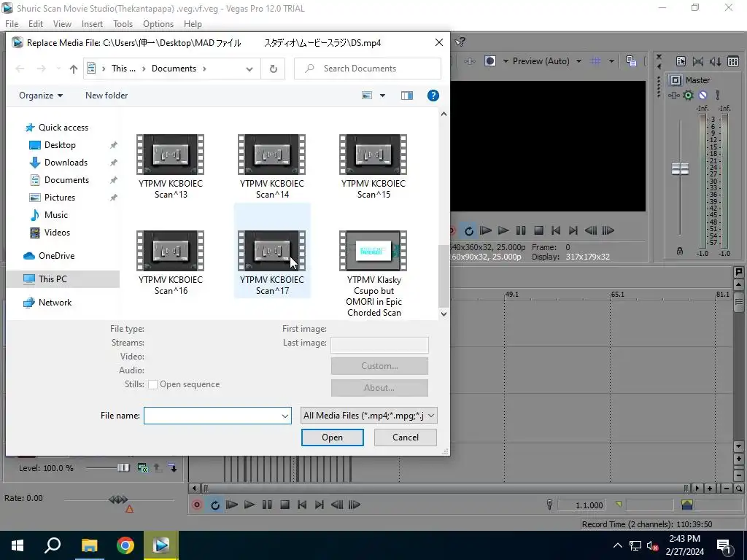Screen dimensions: 747x560
Task: Expand the address bar history dropdown
Action: (249, 69)
